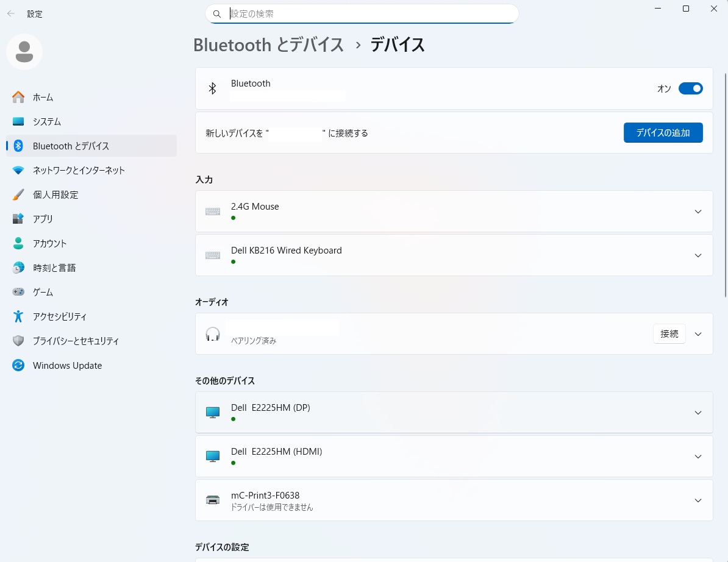The image size is (728, 562).
Task: Open the アプリ settings section
Action: coord(43,219)
